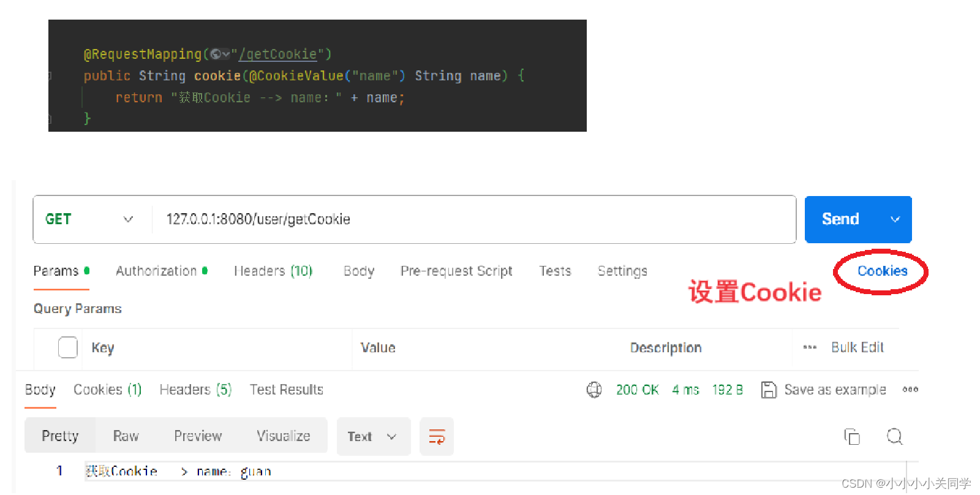980x495 pixels.
Task: Click the Description column header
Action: point(666,347)
